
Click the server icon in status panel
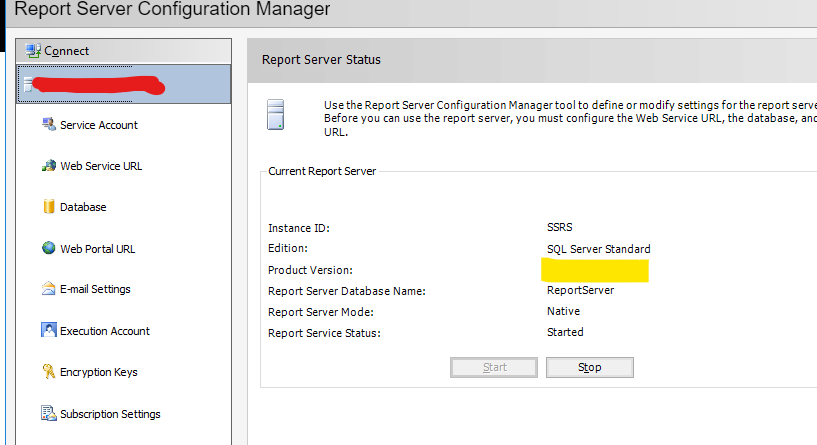[x=276, y=113]
